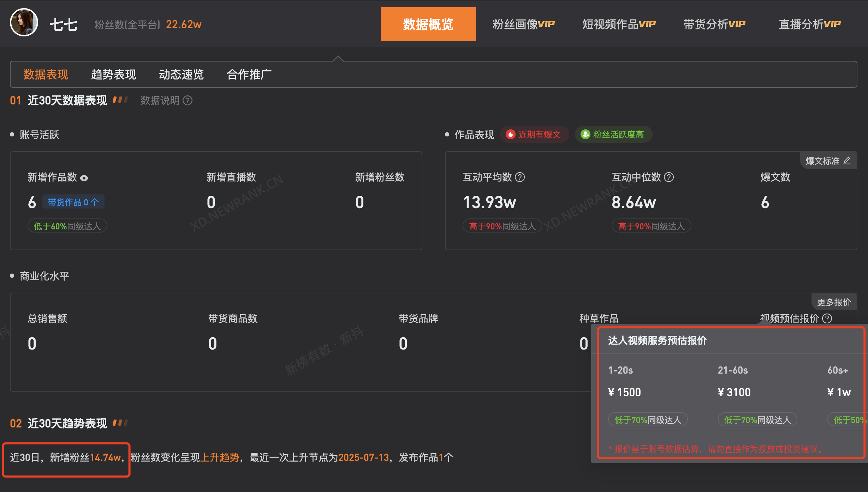Click pencil edit icon on 爆文标准
868x492 pixels.
[847, 161]
